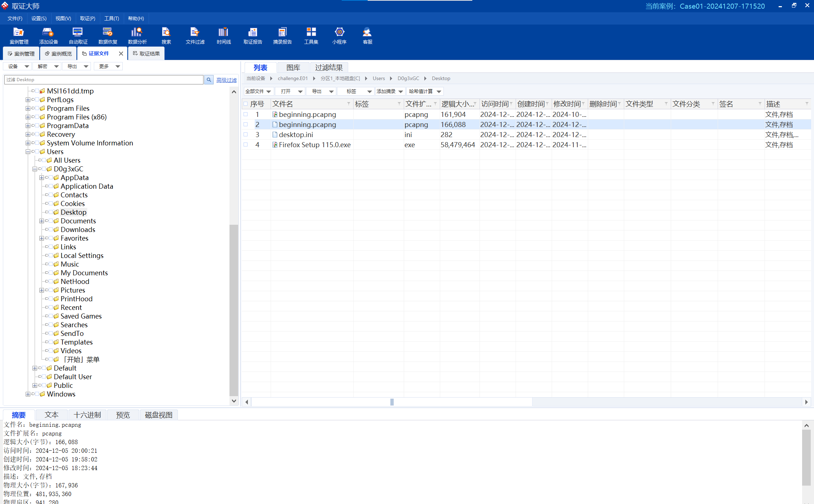
Task: Click the 添加设备 toolbar icon
Action: point(48,36)
